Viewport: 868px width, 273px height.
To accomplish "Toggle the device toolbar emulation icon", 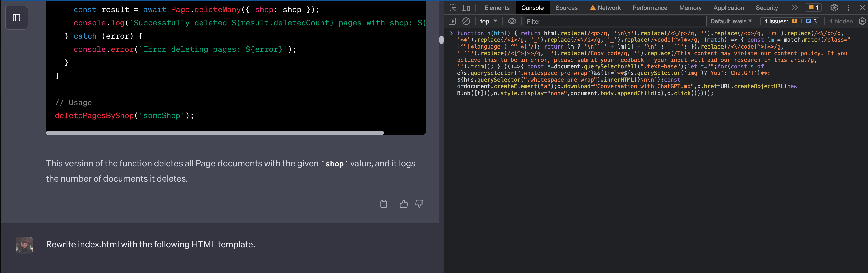I will 466,8.
